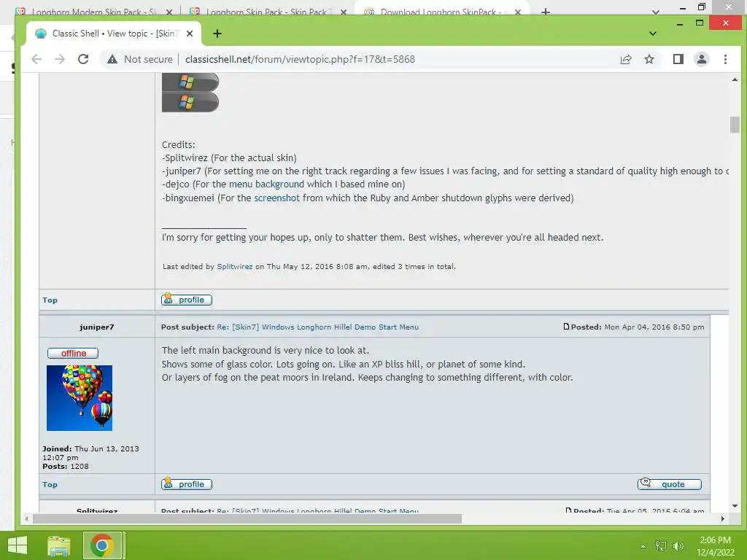The height and width of the screenshot is (560, 747).
Task: Click the post icon beside Posted Mon Apr 04
Action: tap(566, 327)
